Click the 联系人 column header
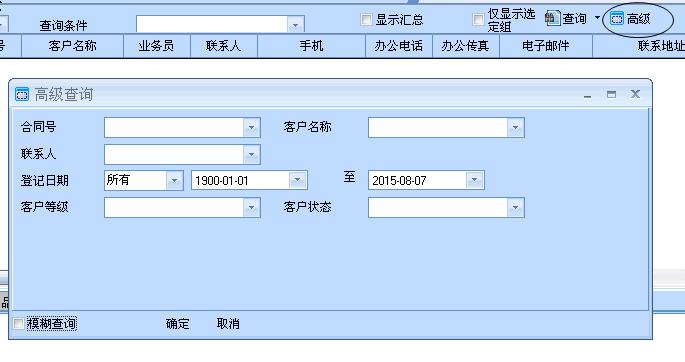The height and width of the screenshot is (362, 685). click(x=224, y=46)
